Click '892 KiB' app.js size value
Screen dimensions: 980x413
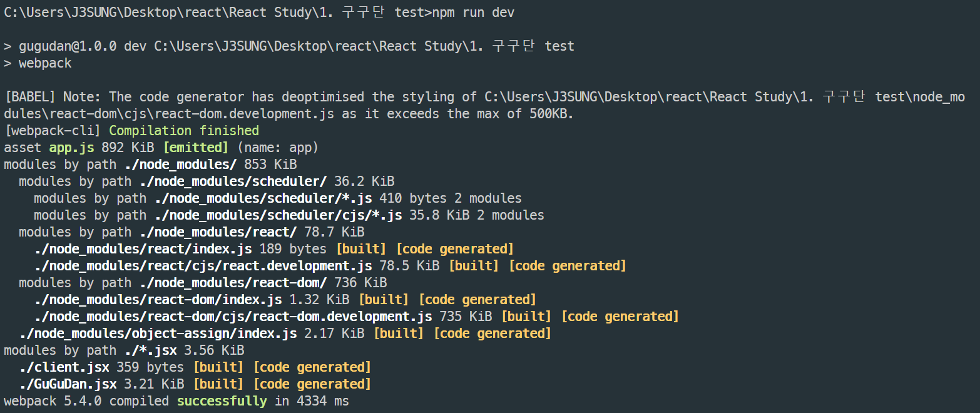(x=128, y=148)
